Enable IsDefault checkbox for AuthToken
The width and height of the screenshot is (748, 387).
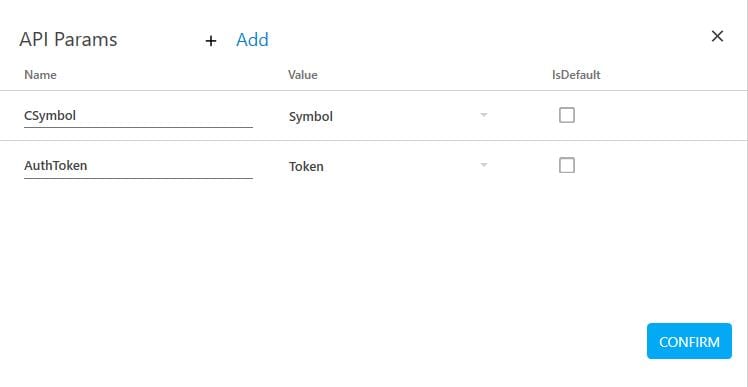[567, 165]
